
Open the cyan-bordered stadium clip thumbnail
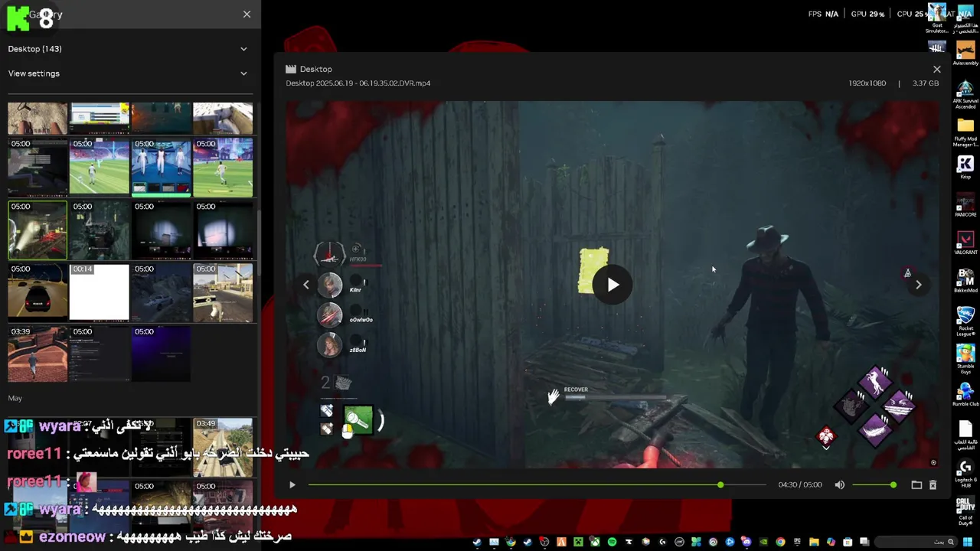[161, 167]
